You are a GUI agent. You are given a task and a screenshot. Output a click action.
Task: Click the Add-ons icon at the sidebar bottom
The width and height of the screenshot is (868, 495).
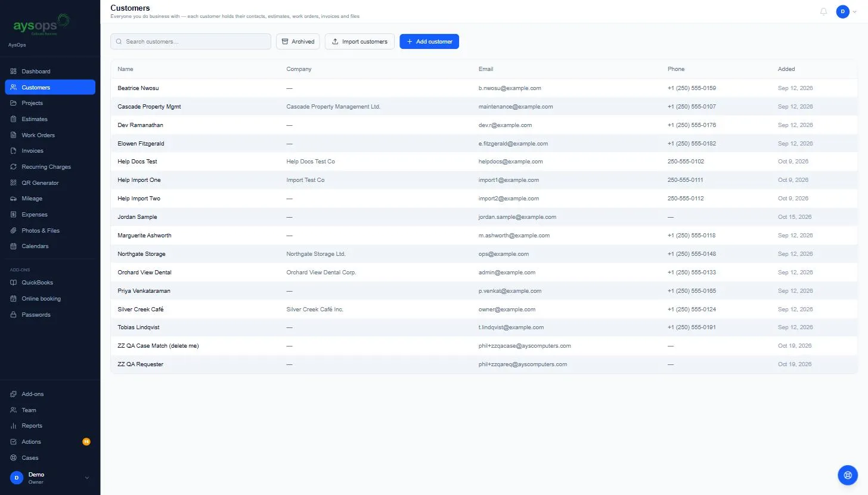(14, 394)
